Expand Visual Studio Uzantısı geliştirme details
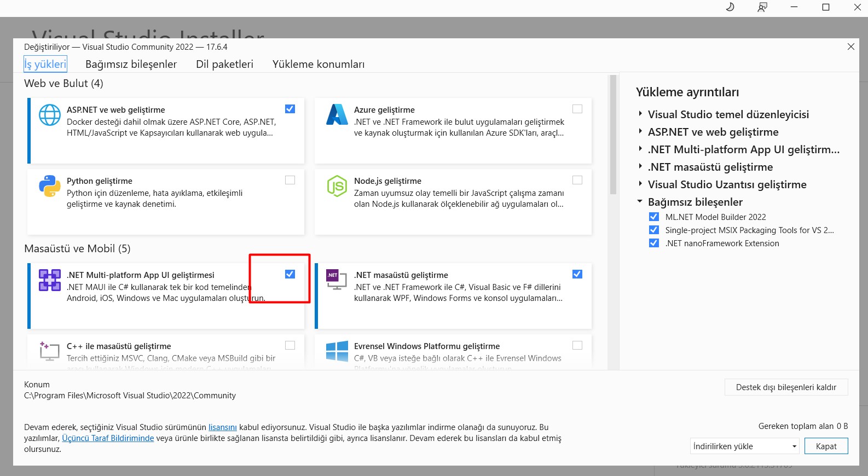The width and height of the screenshot is (868, 476). point(640,184)
